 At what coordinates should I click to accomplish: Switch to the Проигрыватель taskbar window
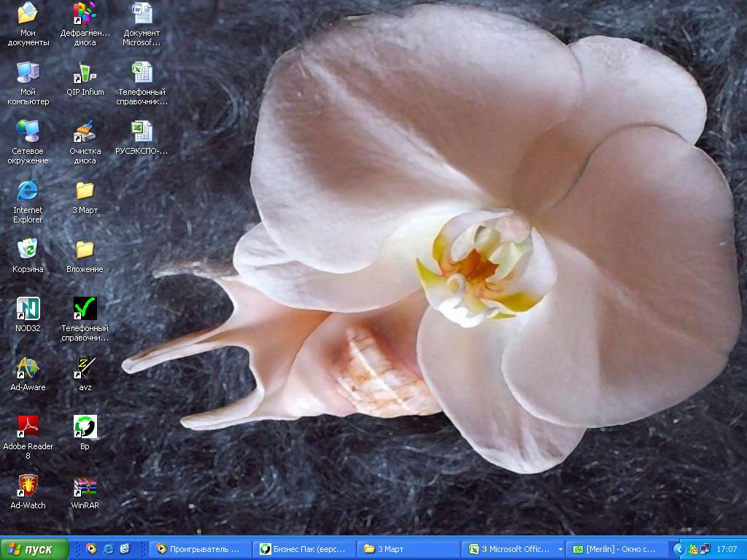[x=200, y=549]
